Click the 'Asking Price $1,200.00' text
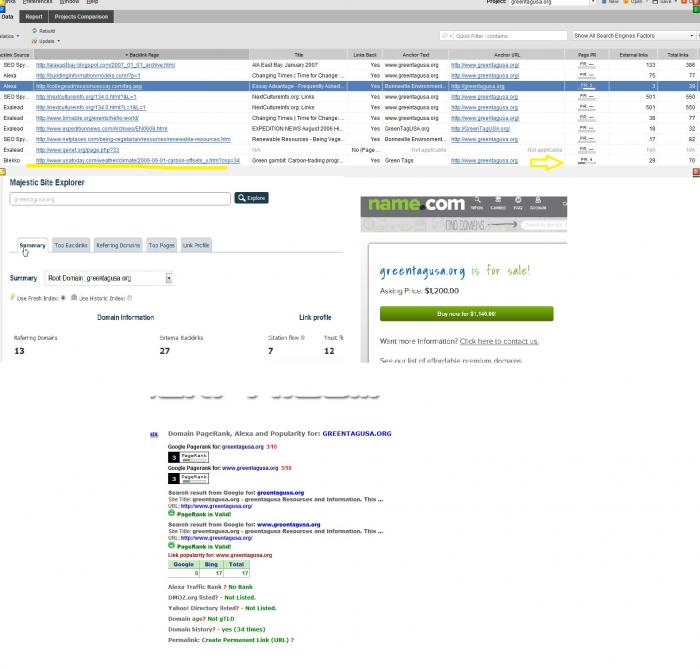 coord(419,291)
